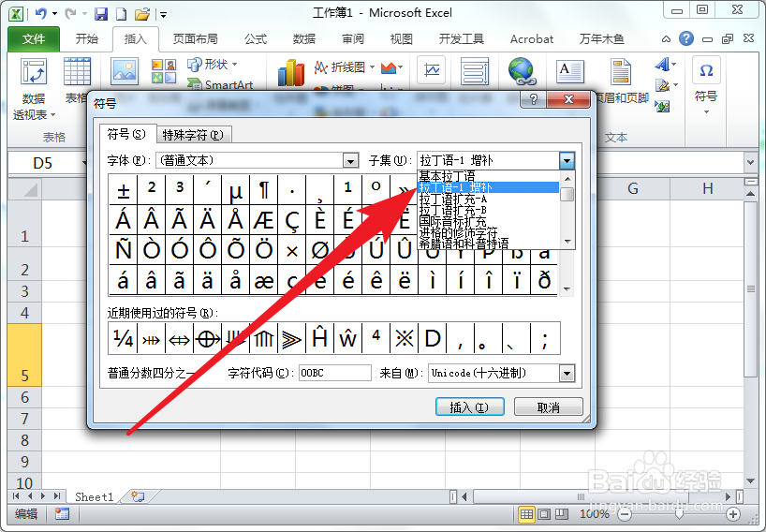Click the Insert (插入) button
Screen dimensions: 766x532
469,406
